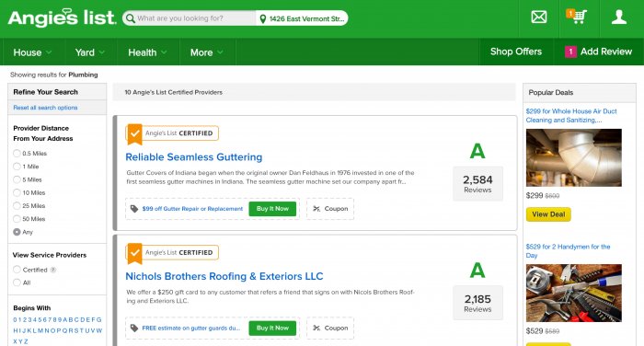Click scissors icon on Nichols Brothers coupon
Image resolution: width=644 pixels, height=346 pixels.
(316, 328)
